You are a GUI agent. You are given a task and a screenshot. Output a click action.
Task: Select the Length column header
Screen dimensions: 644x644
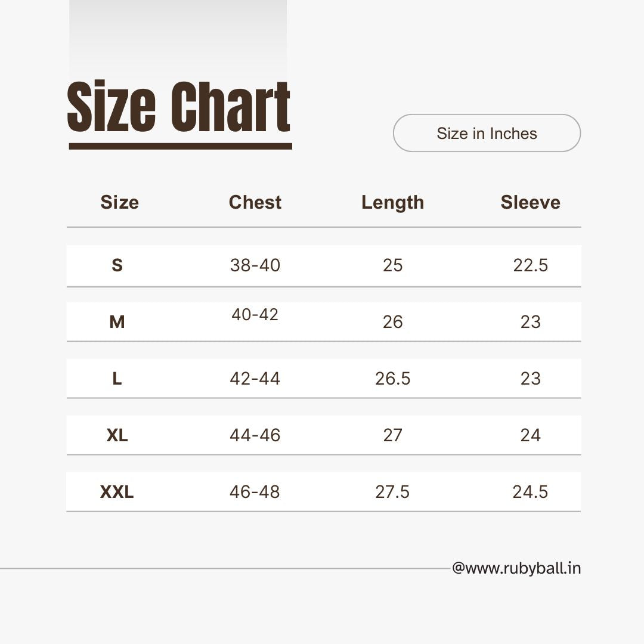[x=392, y=202]
